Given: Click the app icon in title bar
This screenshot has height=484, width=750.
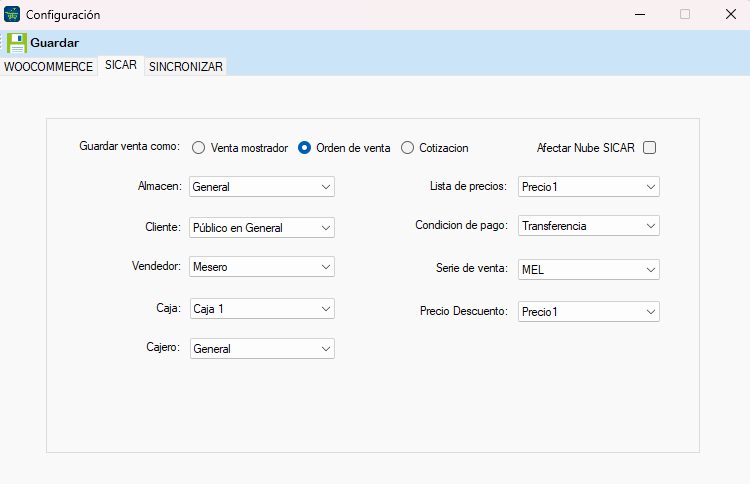Looking at the screenshot, I should point(12,15).
